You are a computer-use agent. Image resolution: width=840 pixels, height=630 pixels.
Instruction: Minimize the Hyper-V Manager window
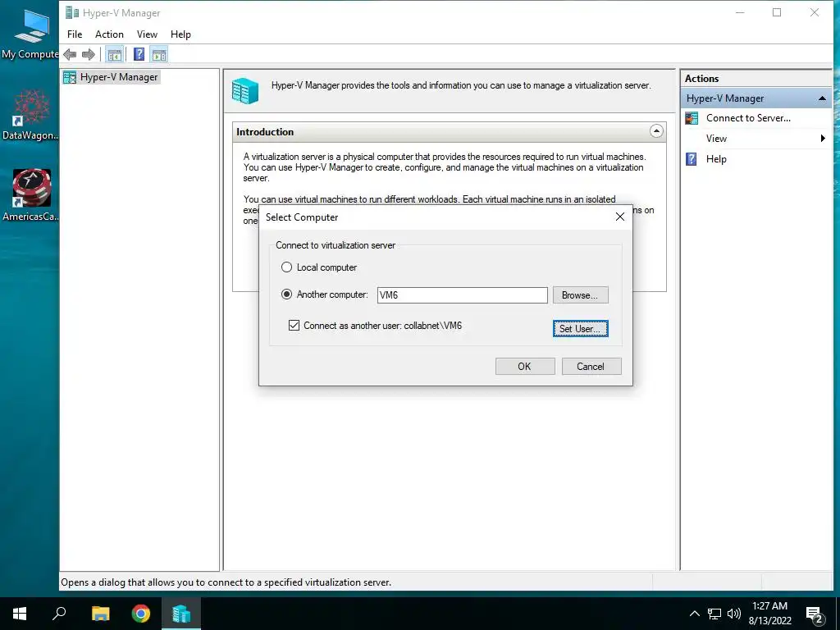point(740,12)
